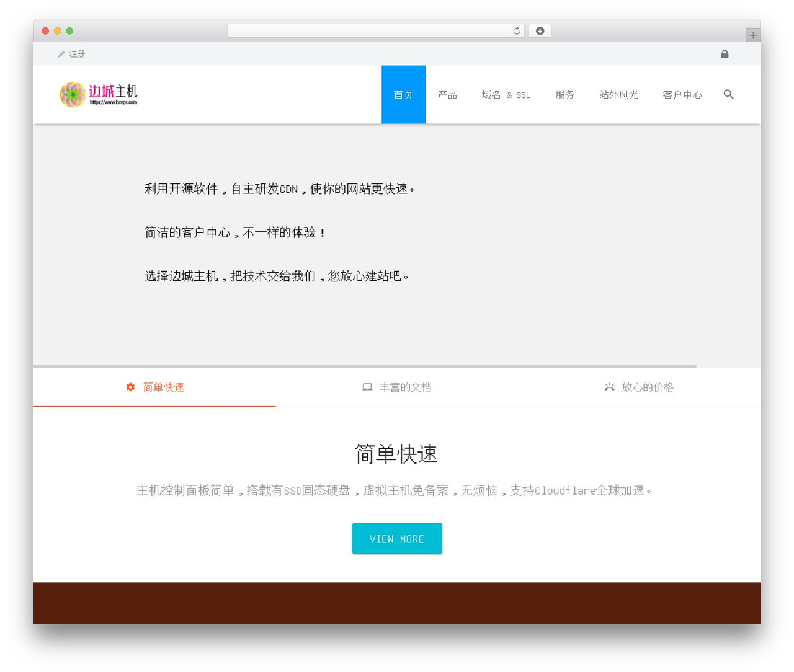
Task: Switch to the 放心的价格 tab
Action: point(639,387)
